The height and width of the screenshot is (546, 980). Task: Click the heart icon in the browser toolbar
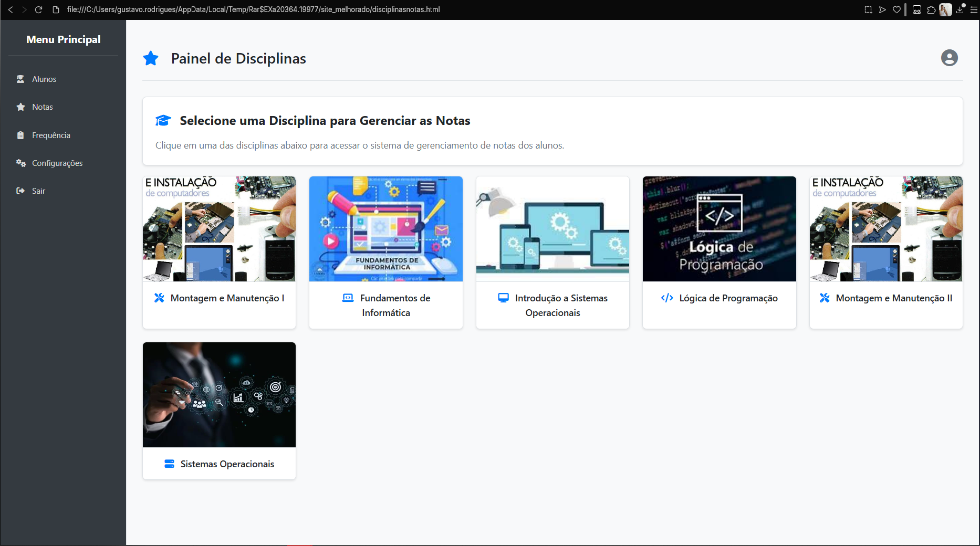click(896, 9)
